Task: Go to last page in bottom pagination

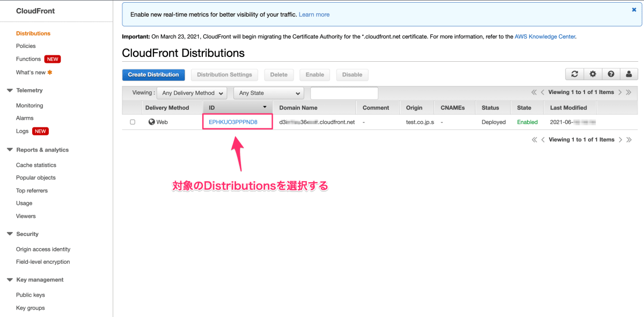Action: click(x=628, y=140)
